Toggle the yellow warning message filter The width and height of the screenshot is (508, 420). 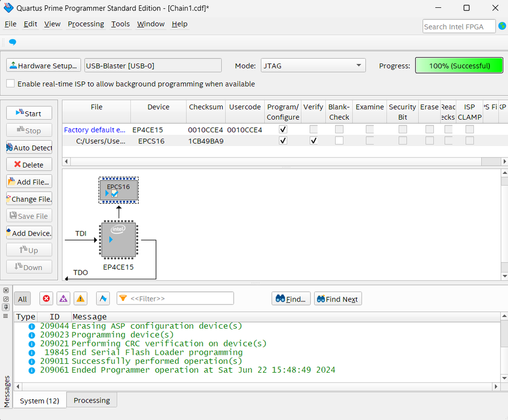pos(80,299)
